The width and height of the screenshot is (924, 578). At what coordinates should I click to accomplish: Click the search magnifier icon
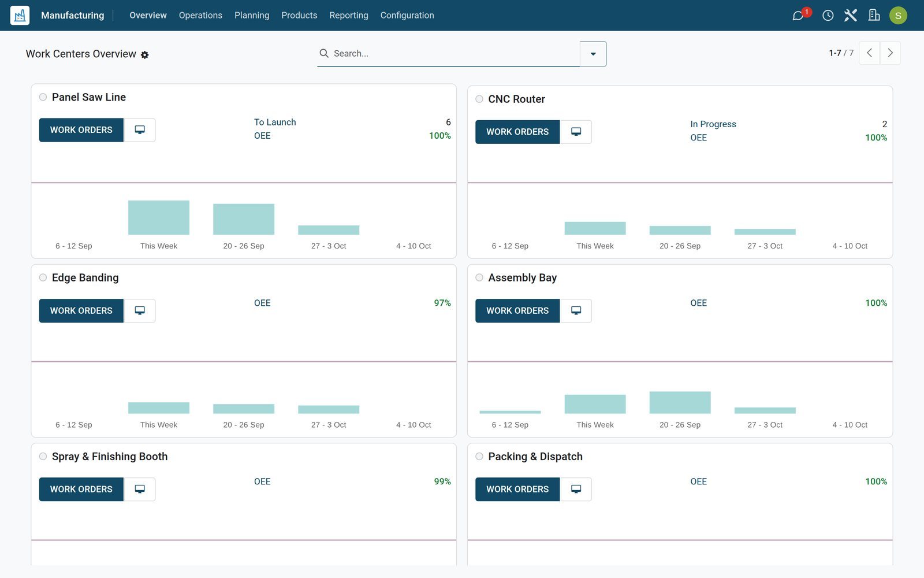coord(324,53)
